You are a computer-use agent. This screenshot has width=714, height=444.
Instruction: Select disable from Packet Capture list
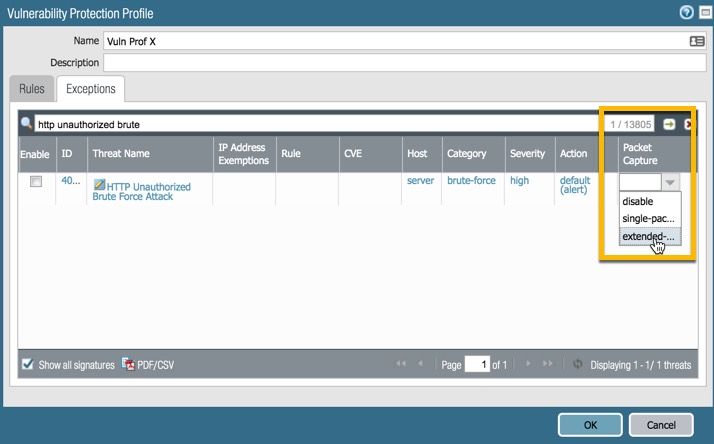click(x=638, y=201)
